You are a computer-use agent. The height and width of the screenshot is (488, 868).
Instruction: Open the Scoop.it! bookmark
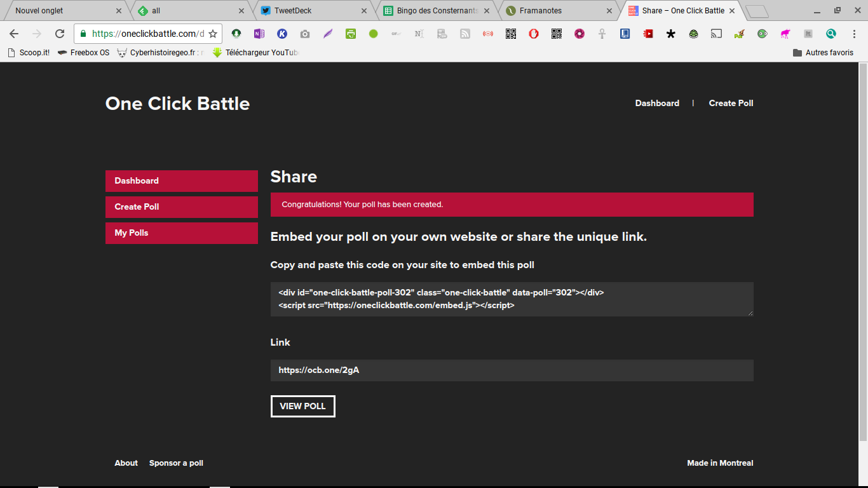pyautogui.click(x=29, y=53)
